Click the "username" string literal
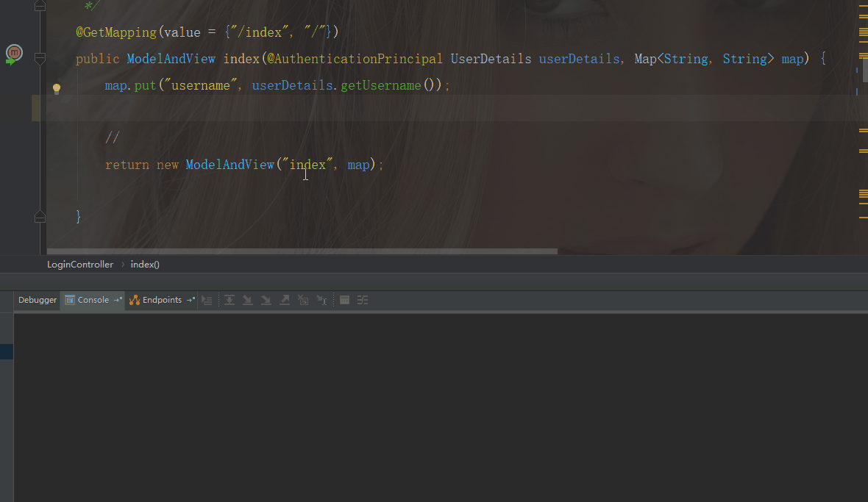The width and height of the screenshot is (868, 502). (200, 85)
